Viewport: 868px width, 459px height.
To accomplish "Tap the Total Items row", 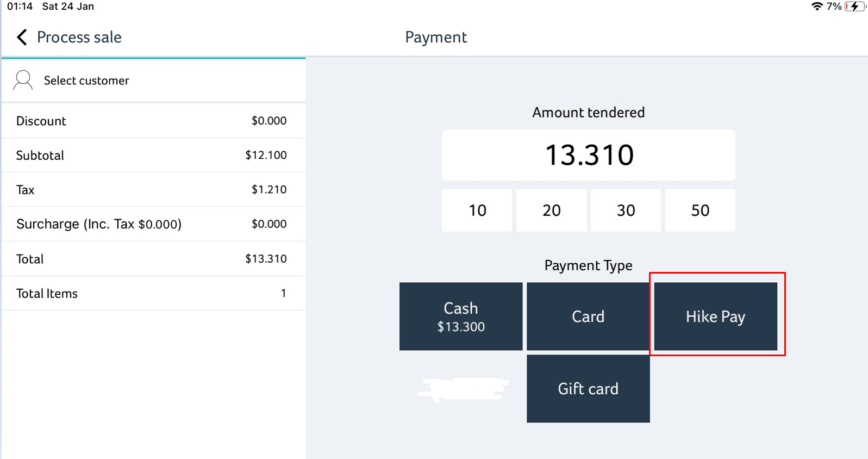I will tap(153, 294).
